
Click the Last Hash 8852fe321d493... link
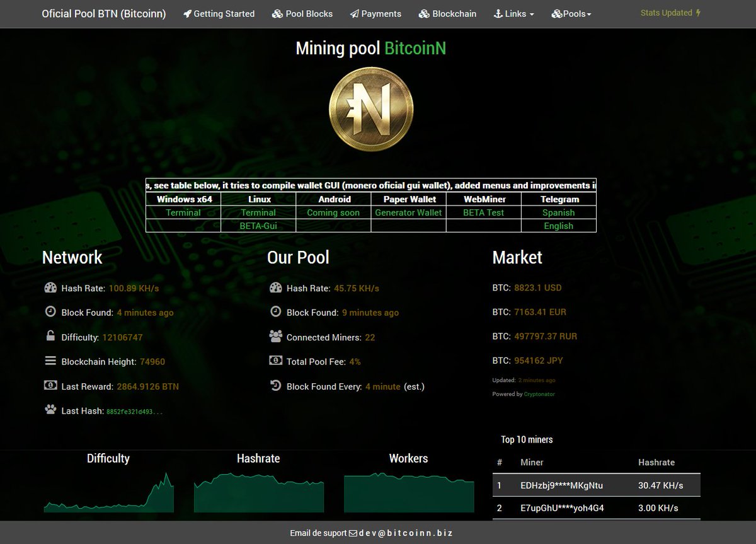134,412
